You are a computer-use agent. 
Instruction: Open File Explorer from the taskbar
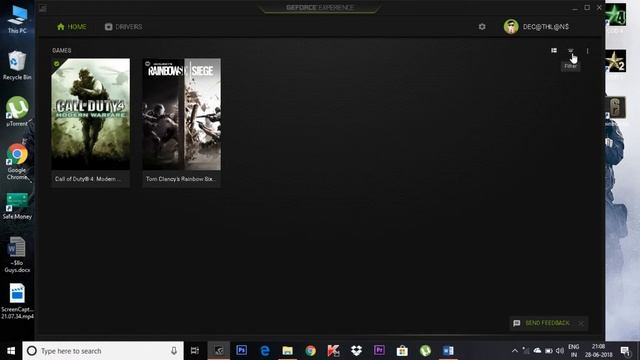point(287,351)
